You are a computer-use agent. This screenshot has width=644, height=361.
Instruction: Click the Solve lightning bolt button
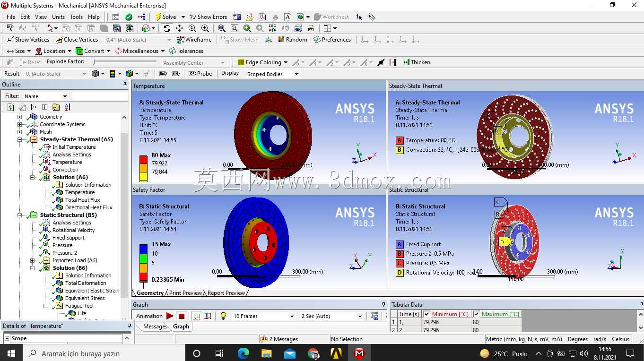point(166,17)
